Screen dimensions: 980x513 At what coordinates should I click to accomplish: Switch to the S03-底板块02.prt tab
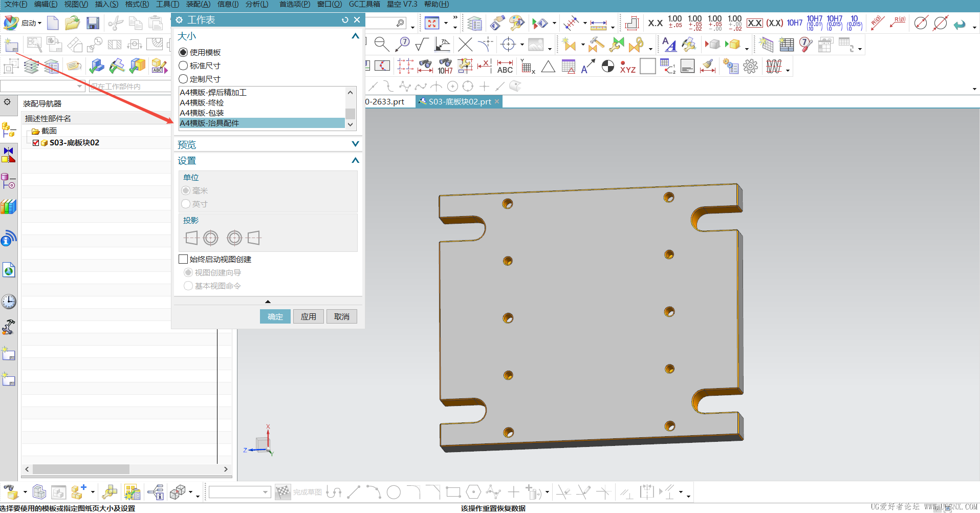(460, 101)
